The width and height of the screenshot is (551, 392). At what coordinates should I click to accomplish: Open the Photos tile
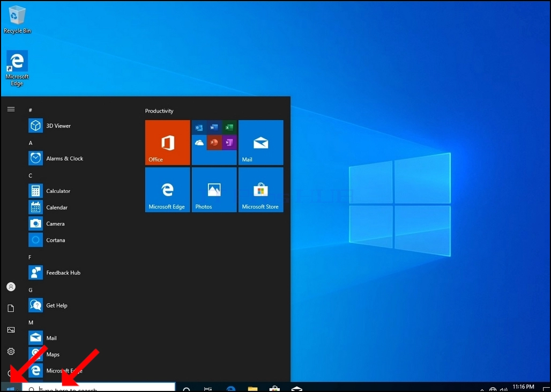pyautogui.click(x=214, y=190)
